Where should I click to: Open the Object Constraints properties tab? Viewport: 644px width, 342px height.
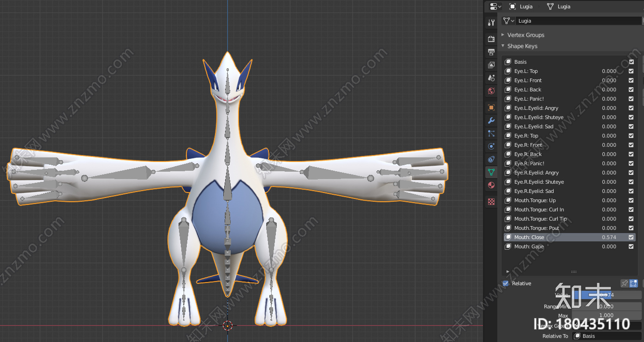point(491,159)
